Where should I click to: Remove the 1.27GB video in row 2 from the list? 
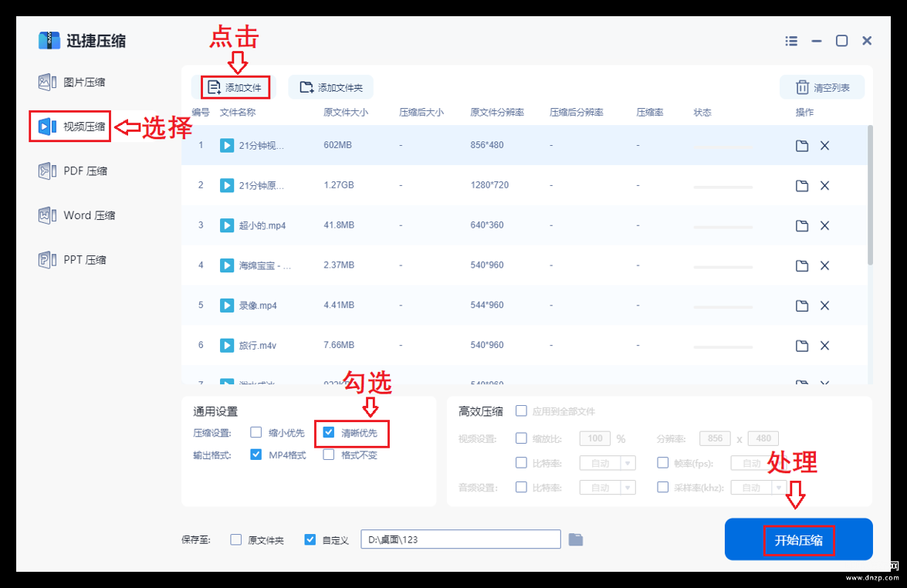pos(825,186)
